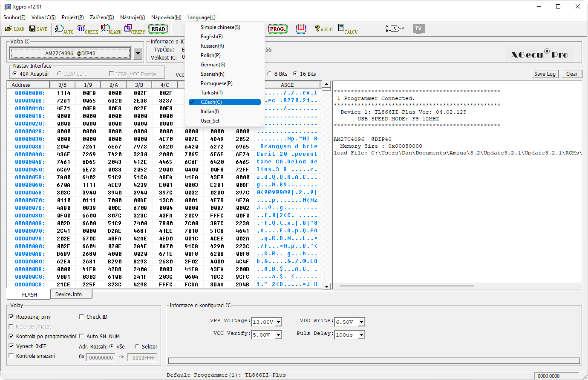Toggle Check ID checkbox

[93, 317]
